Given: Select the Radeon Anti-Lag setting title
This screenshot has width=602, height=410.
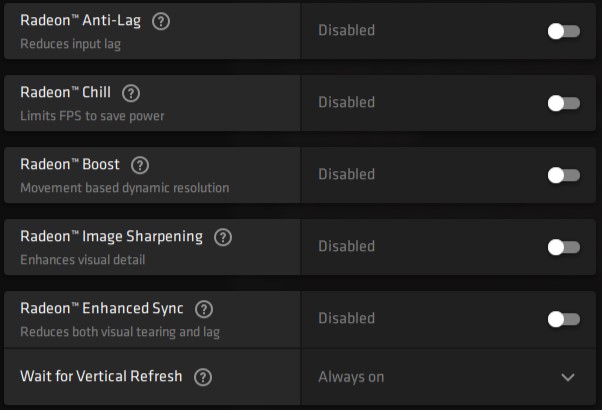Looking at the screenshot, I should pos(81,20).
